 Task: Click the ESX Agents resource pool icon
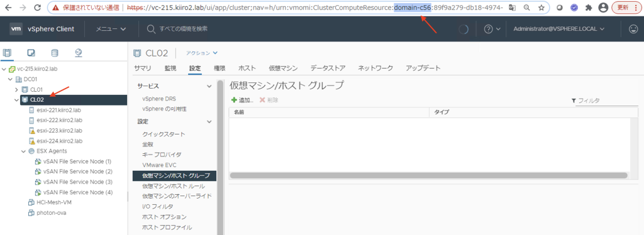pos(31,151)
